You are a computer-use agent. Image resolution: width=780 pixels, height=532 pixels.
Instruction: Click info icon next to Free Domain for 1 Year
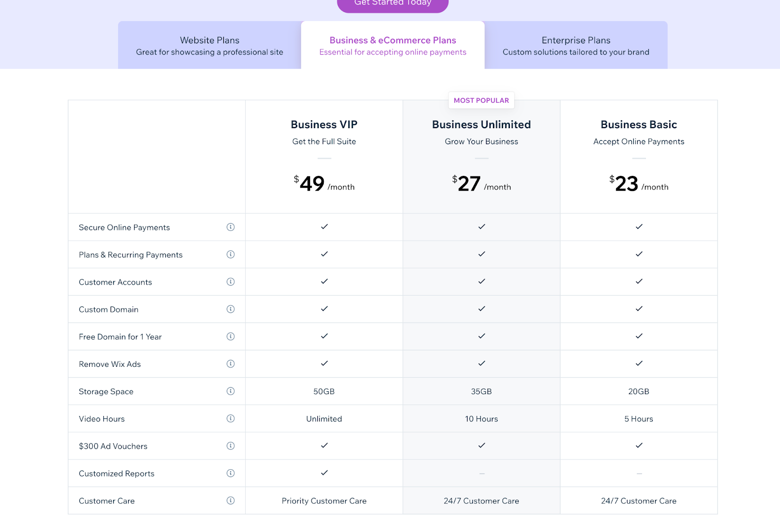(231, 336)
